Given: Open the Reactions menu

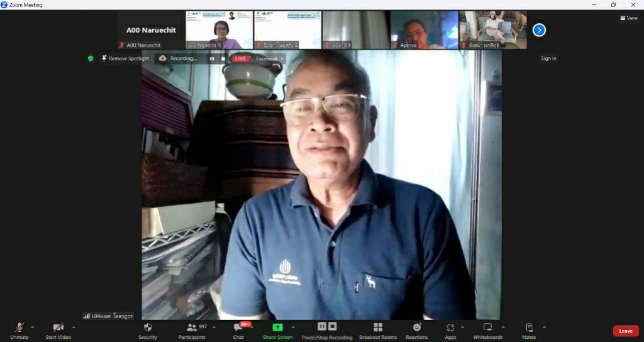Looking at the screenshot, I should pyautogui.click(x=417, y=331).
